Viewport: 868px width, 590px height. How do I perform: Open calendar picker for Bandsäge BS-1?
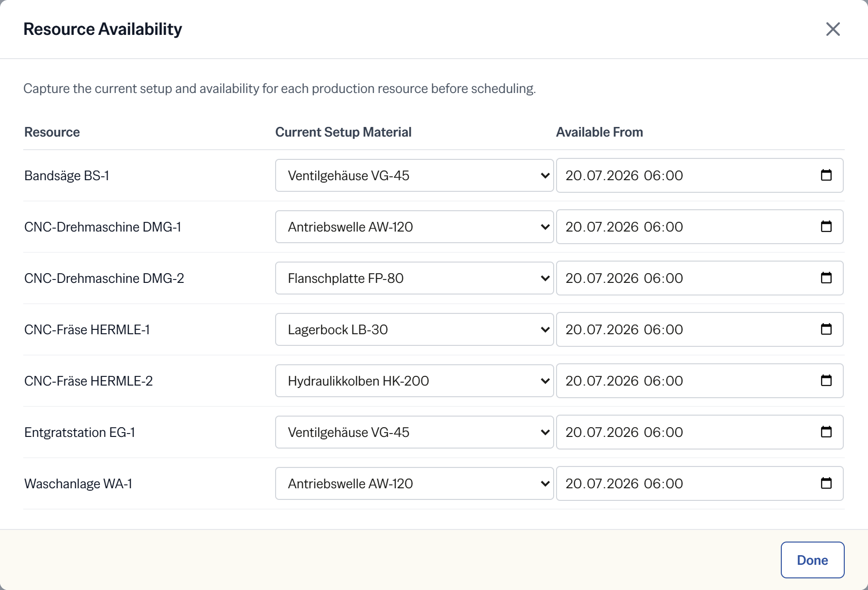point(826,175)
